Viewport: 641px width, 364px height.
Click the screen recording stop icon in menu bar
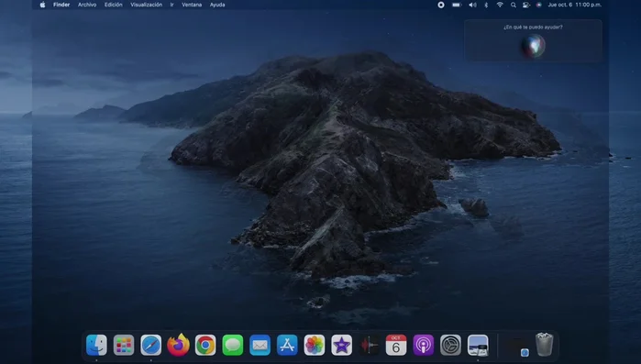[441, 5]
